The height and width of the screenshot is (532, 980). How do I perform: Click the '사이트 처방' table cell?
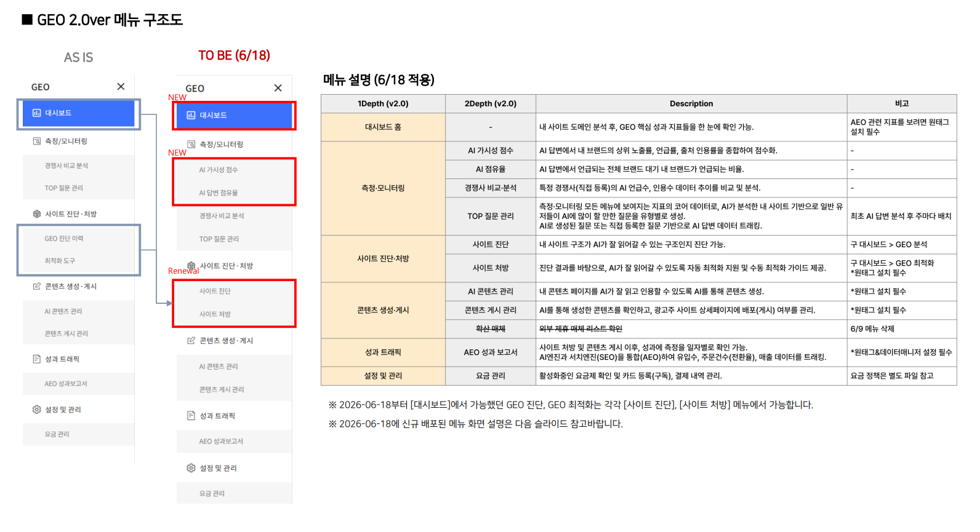point(491,268)
